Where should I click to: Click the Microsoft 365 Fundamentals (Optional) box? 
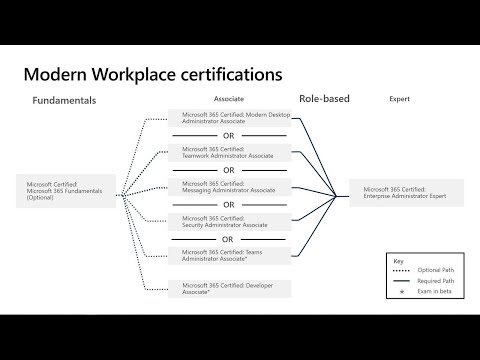click(66, 191)
